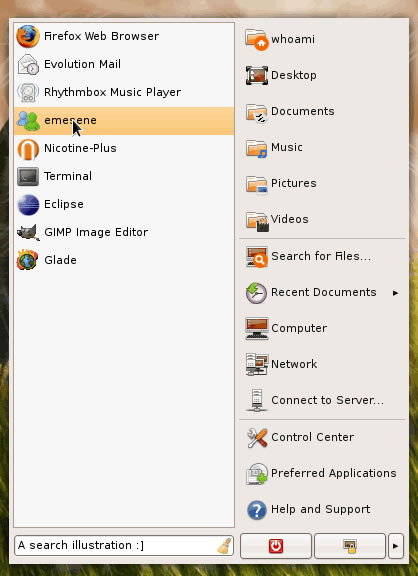Start Rhythmbox Music Player speaker icon
The height and width of the screenshot is (576, 418).
coord(28,92)
